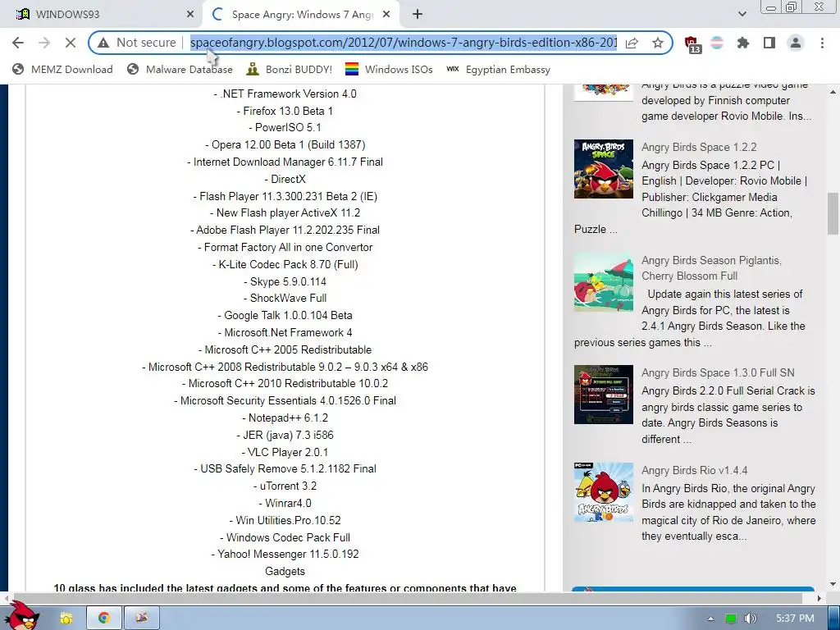Screen dimensions: 840x630
Task: Open Angry Birds Space 1.3.0 Full SN link
Action: point(718,373)
